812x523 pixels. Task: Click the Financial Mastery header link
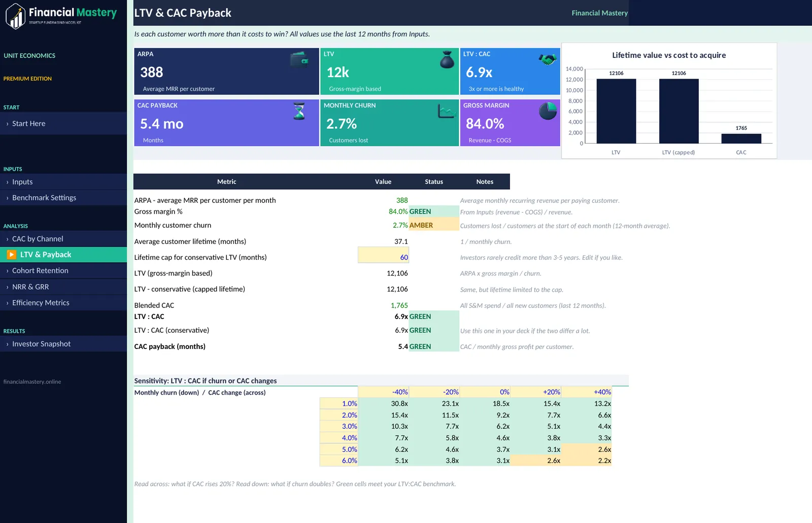pyautogui.click(x=599, y=13)
